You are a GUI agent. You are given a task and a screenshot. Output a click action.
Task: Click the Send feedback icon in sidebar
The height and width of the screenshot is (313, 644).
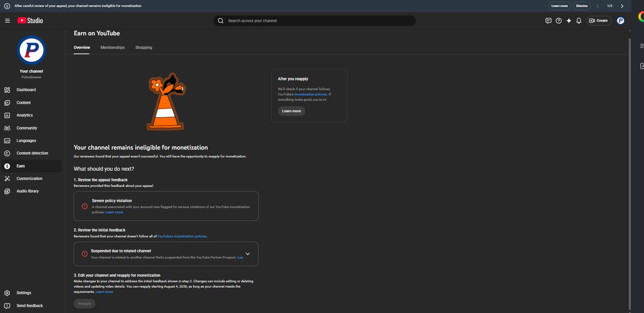click(x=7, y=305)
